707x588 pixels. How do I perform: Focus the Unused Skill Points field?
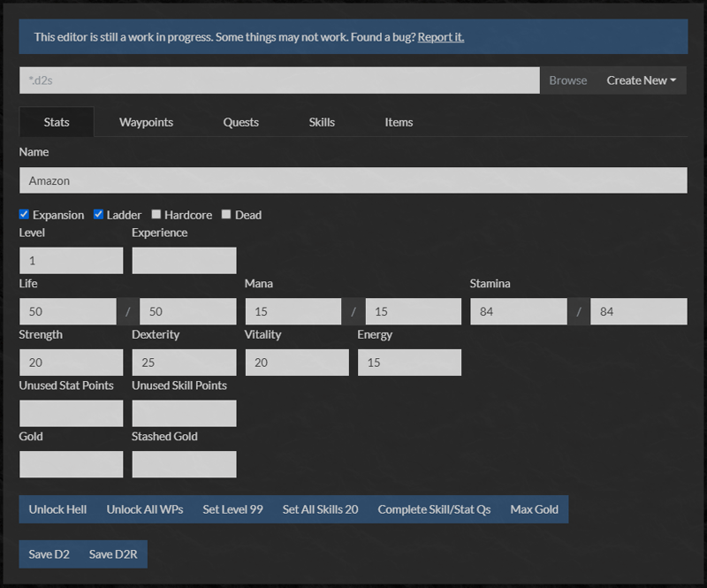(184, 413)
